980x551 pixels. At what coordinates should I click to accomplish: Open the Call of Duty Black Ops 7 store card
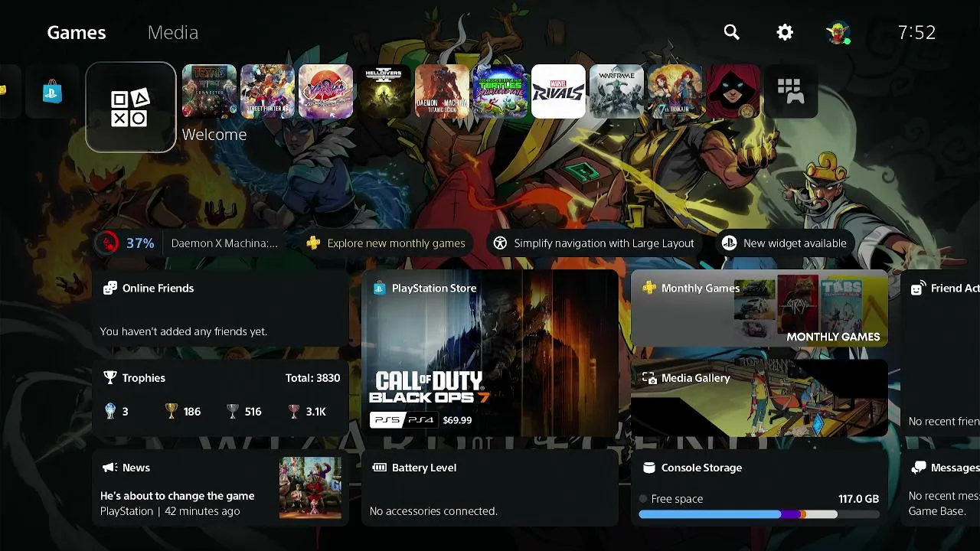coord(490,354)
